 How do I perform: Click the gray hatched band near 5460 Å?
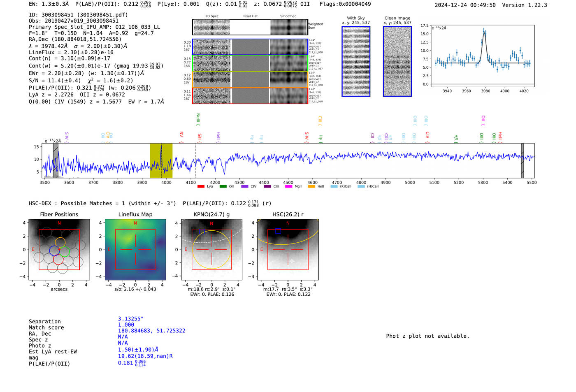tap(523, 161)
